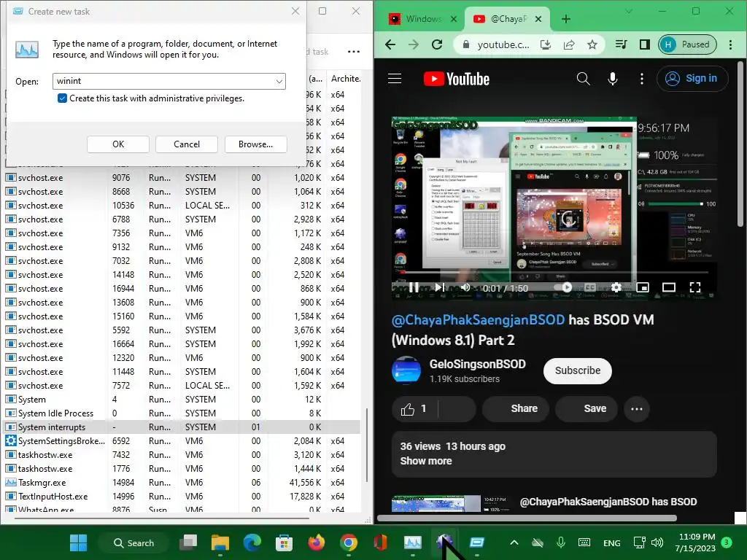Open Chrome media controls icon

point(621,44)
